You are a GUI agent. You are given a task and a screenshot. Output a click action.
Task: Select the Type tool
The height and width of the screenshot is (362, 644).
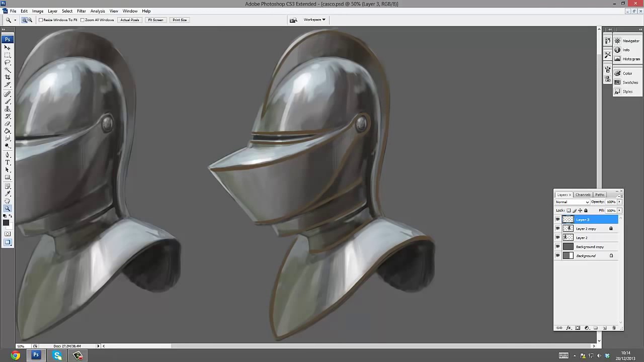[8, 162]
